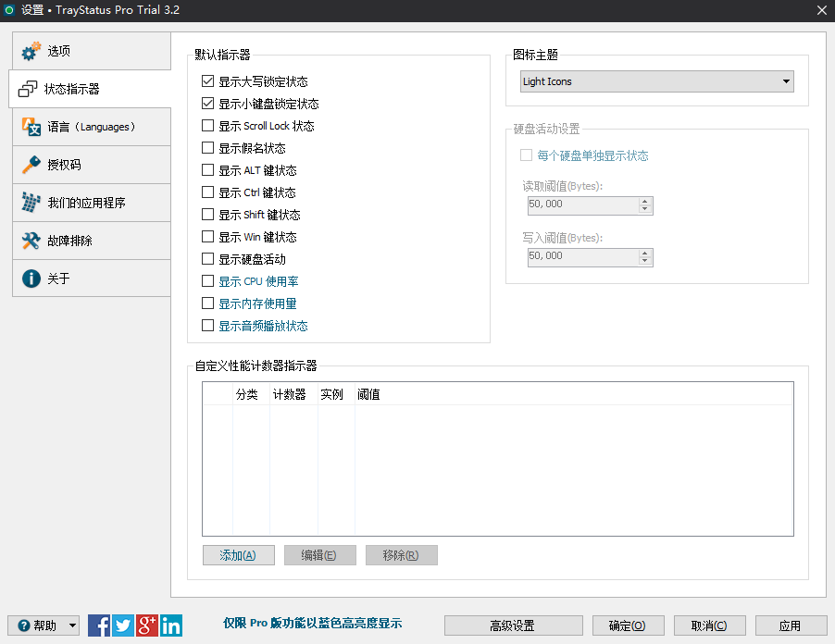Disable 显示大写锁定状态 checkbox
Viewport: 835px width, 644px height.
207,81
